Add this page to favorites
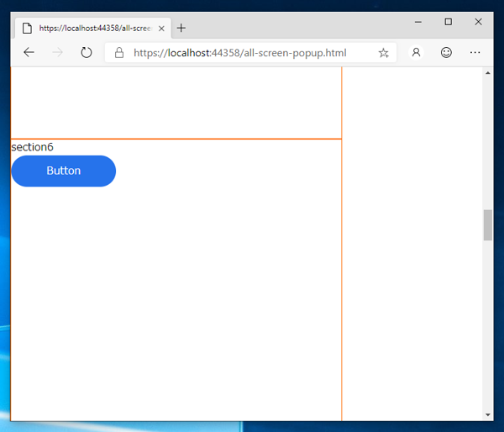The image size is (504, 432). coord(384,53)
